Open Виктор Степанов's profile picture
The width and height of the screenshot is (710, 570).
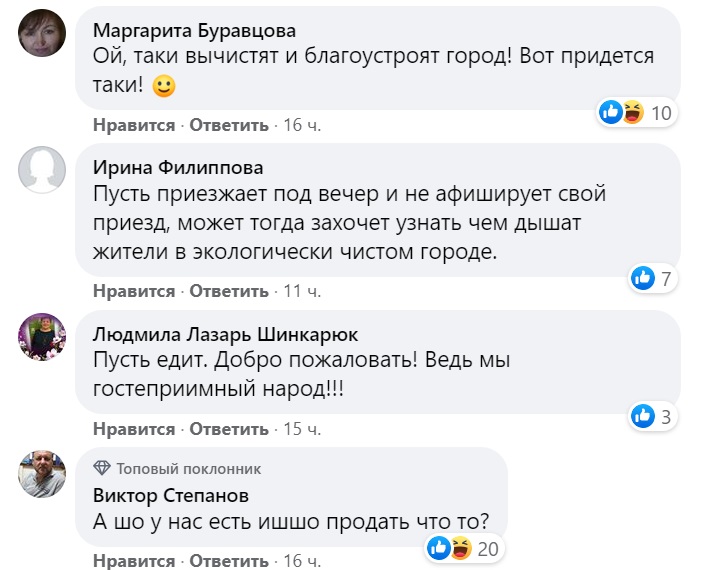point(42,472)
